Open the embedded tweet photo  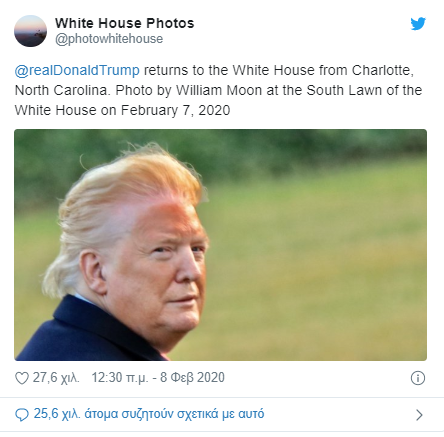tap(220, 245)
